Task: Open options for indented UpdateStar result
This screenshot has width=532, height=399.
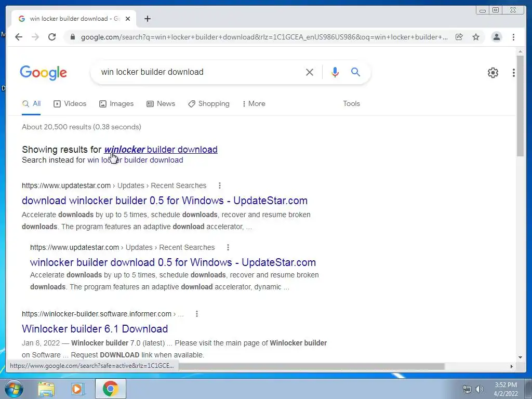Action: 228,247
